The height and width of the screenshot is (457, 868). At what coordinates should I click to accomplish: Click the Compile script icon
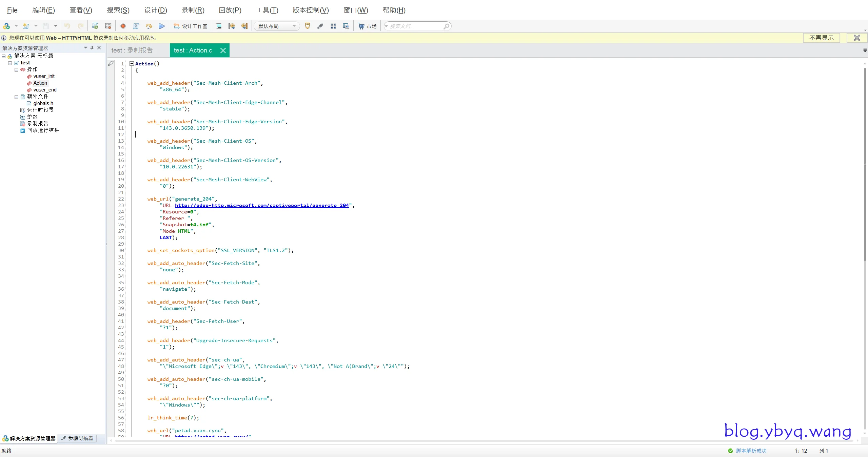[x=136, y=26]
